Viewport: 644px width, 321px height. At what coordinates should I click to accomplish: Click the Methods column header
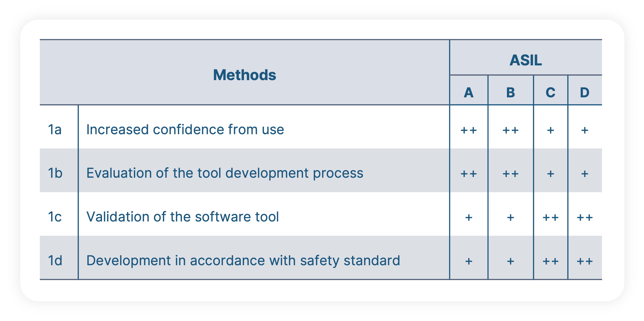pyautogui.click(x=242, y=66)
